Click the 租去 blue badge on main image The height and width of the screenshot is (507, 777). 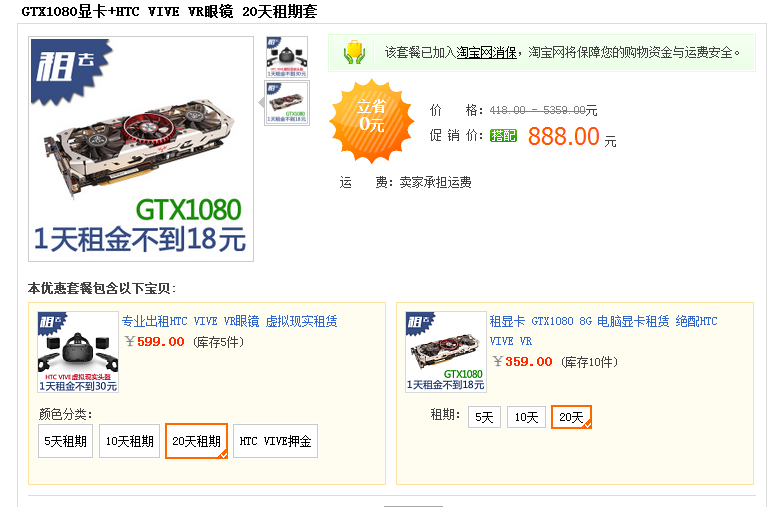coord(71,71)
